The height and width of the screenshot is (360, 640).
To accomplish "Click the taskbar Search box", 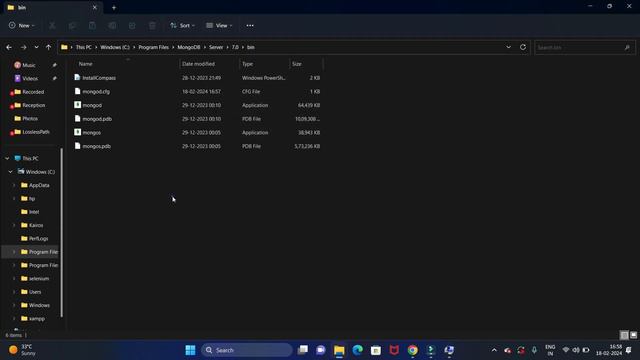I will (247, 350).
